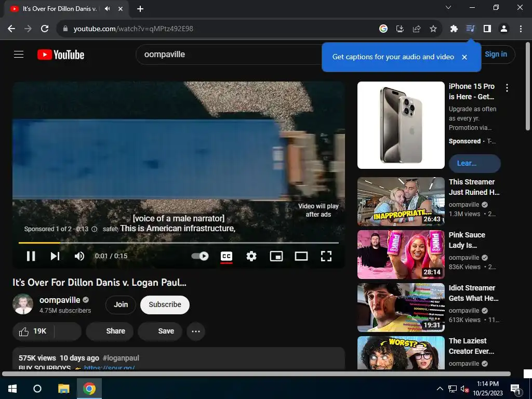532x399 pixels.
Task: Toggle autoplay switch in player
Action: 200,256
